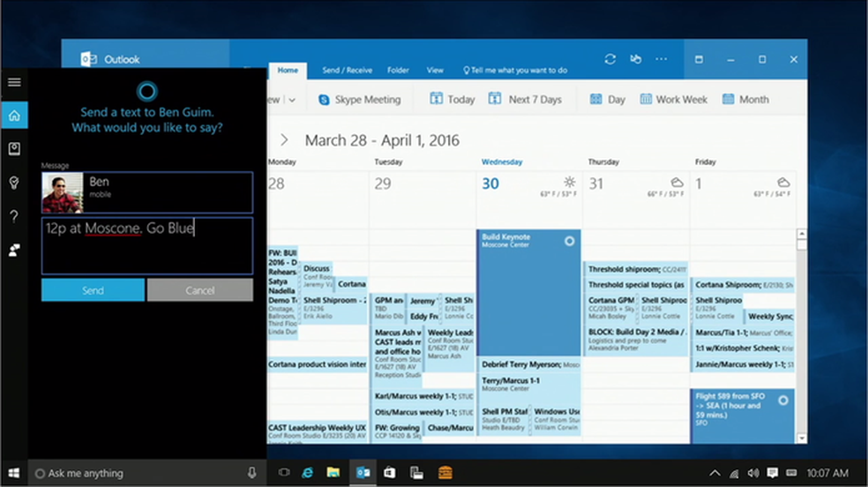This screenshot has height=487, width=868.
Task: Switch calendar to Day view
Action: click(607, 100)
